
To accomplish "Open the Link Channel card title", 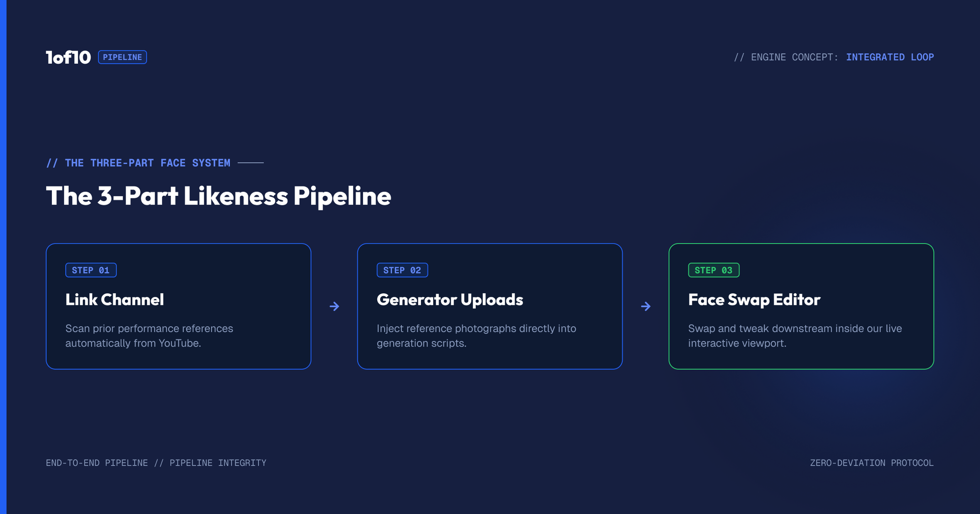I will click(115, 300).
